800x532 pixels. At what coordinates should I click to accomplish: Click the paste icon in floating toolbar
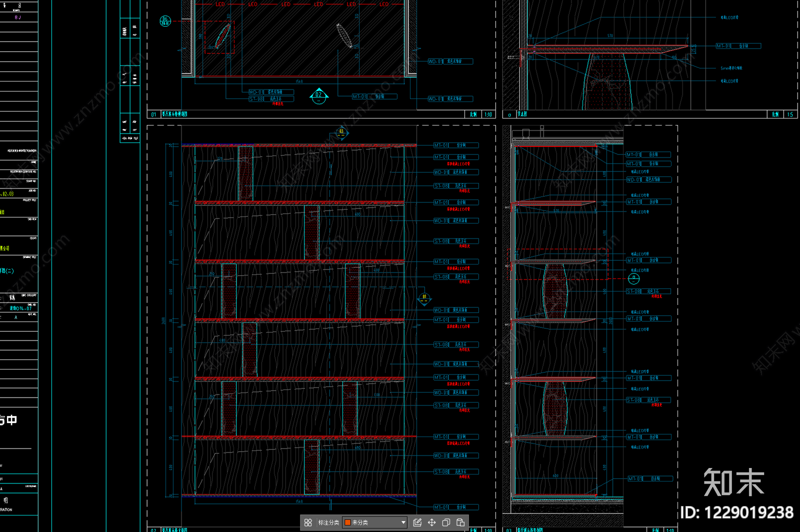coord(460,522)
